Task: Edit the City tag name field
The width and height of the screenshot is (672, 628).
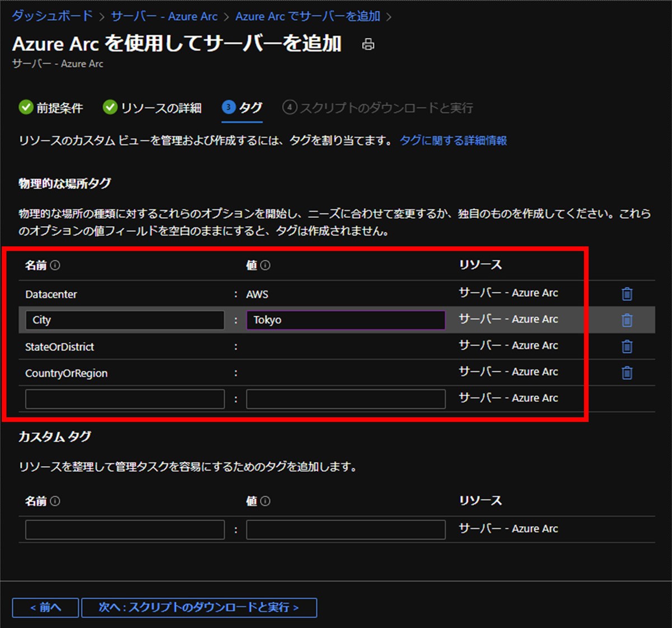Action: pyautogui.click(x=125, y=320)
